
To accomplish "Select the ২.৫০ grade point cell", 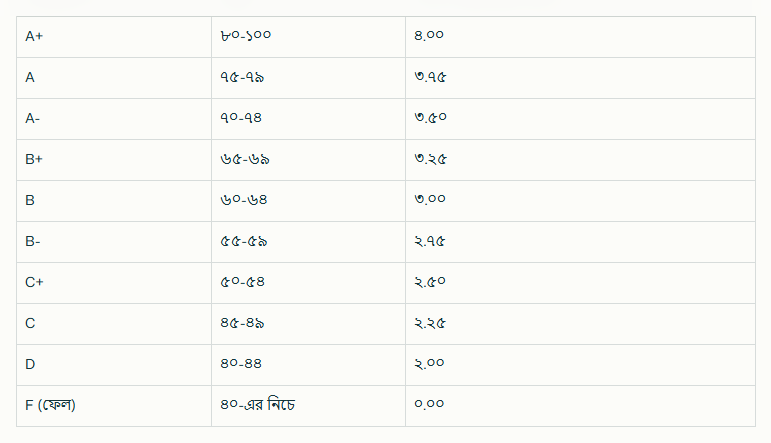I will (430, 282).
